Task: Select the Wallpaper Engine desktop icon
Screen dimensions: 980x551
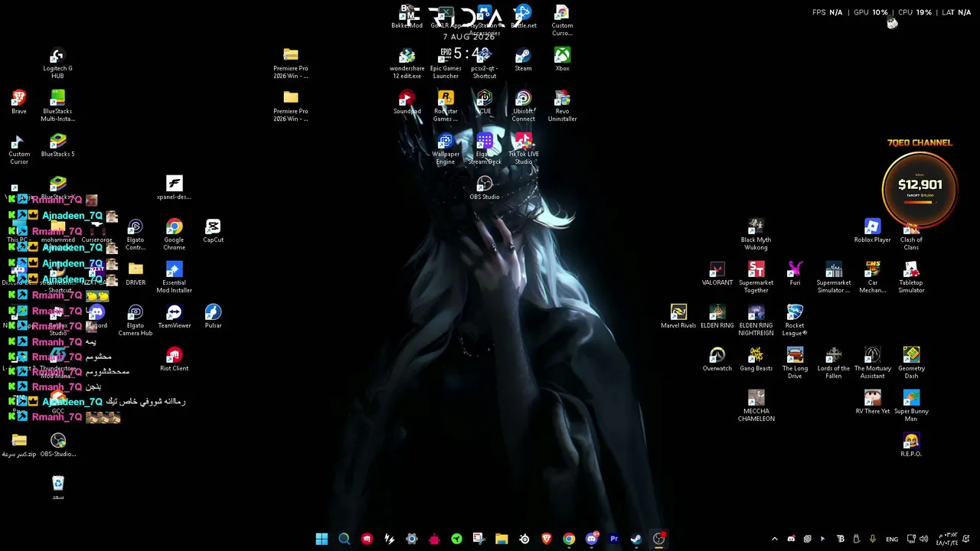Action: pyautogui.click(x=446, y=149)
